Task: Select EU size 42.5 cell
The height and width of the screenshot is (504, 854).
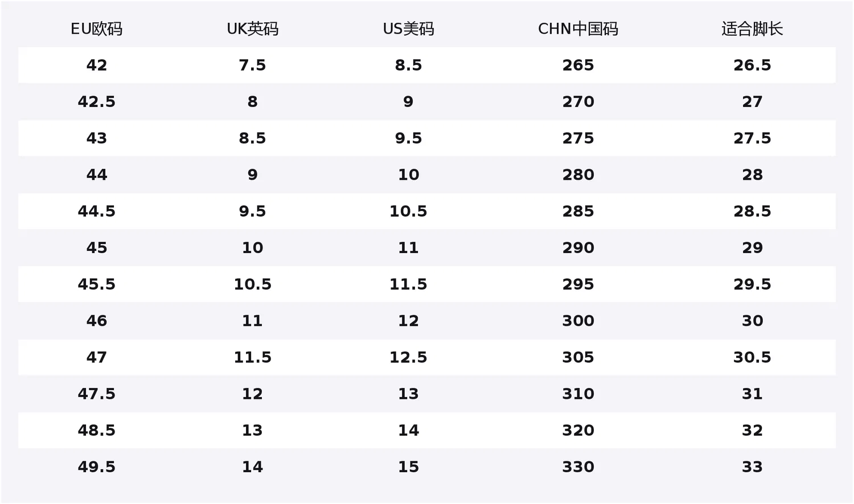Action: [x=96, y=102]
